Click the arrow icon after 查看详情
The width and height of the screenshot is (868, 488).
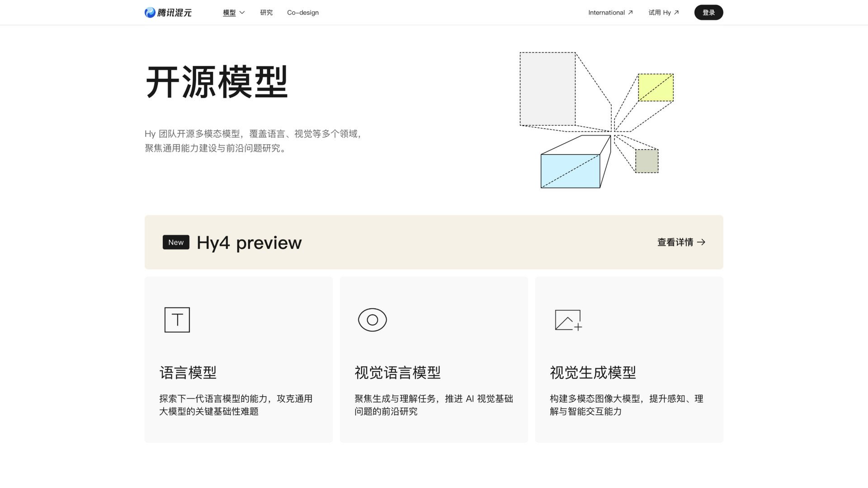point(701,242)
